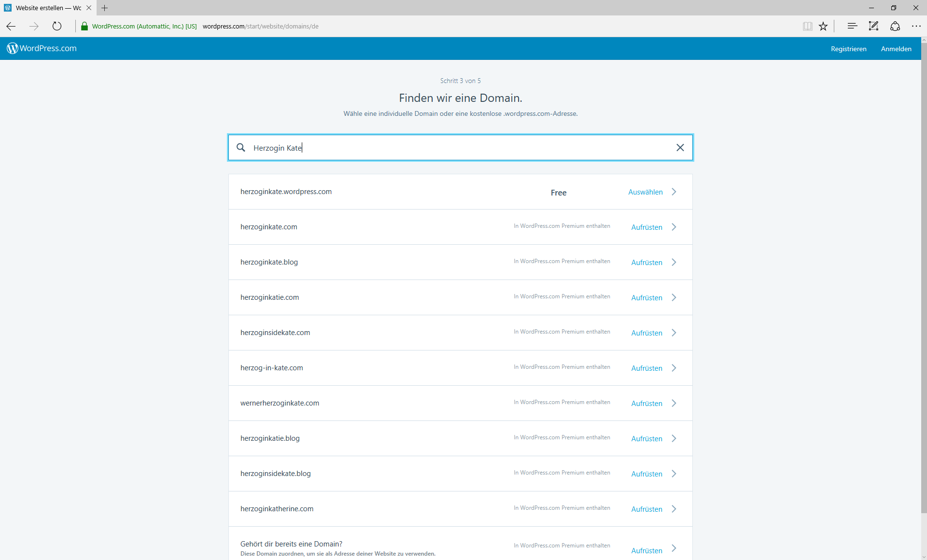
Task: Select the herzoginsidekate.blog domain text
Action: click(275, 474)
